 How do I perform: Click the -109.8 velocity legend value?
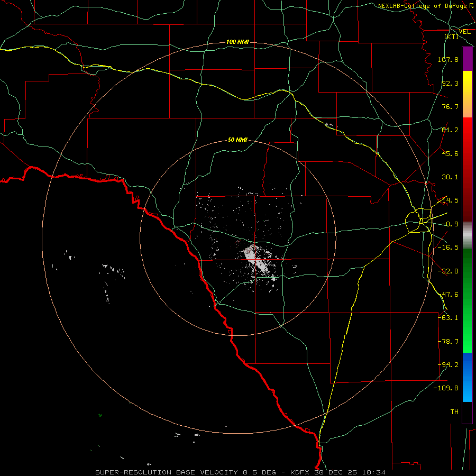click(446, 388)
